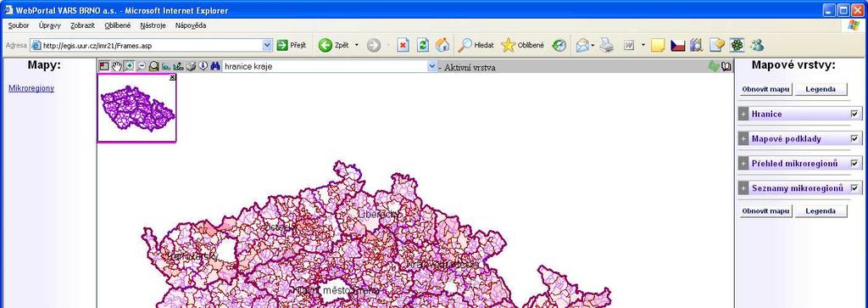This screenshot has width=868, height=308.
Task: Open the Mail button dropdown arrow
Action: (593, 46)
